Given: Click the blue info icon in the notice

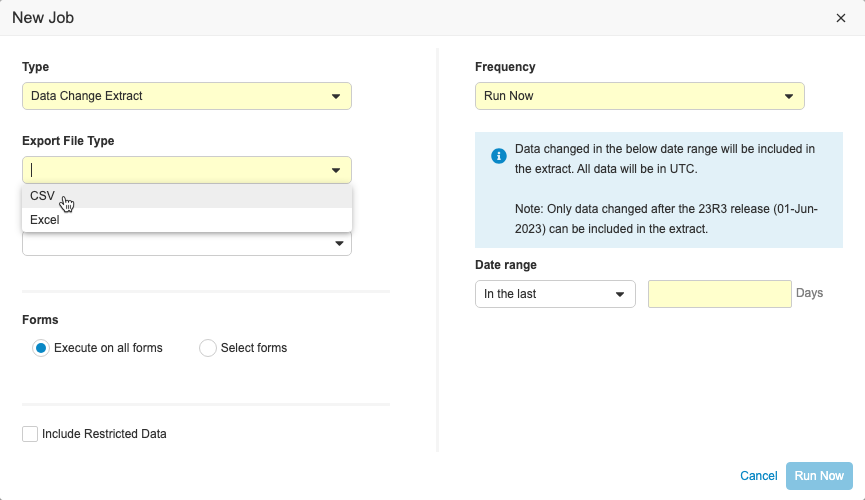Looking at the screenshot, I should (498, 157).
